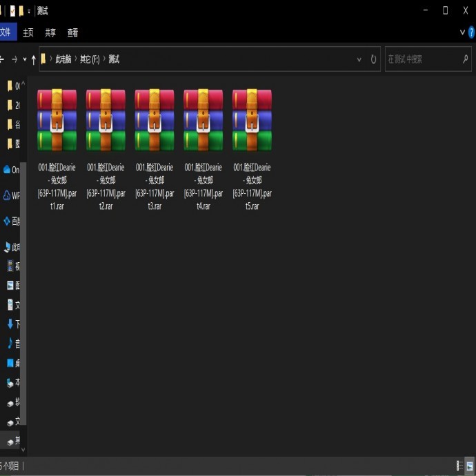Open the WPS cloud item in the sidebar
The width and height of the screenshot is (476, 476).
[x=11, y=195]
